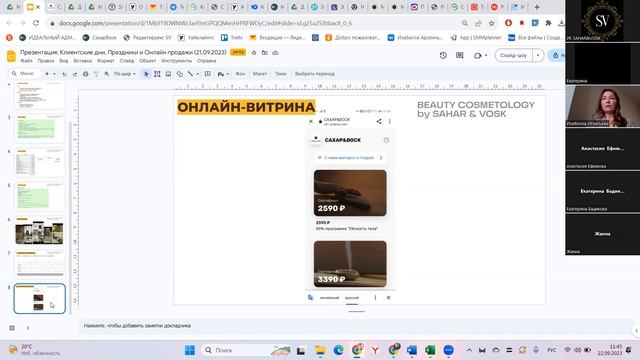This screenshot has width=640, height=360.
Task: Click the Print icon in Slides toolbar
Action: tap(86, 74)
